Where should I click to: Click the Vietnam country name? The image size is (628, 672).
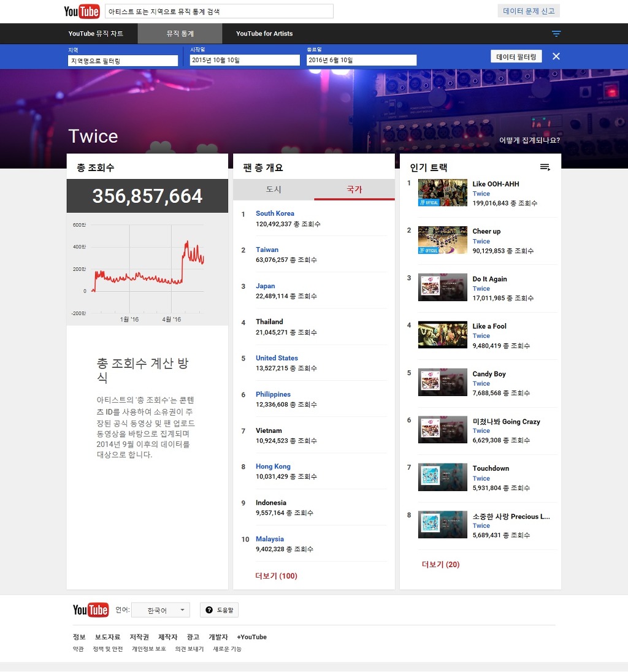tap(269, 430)
